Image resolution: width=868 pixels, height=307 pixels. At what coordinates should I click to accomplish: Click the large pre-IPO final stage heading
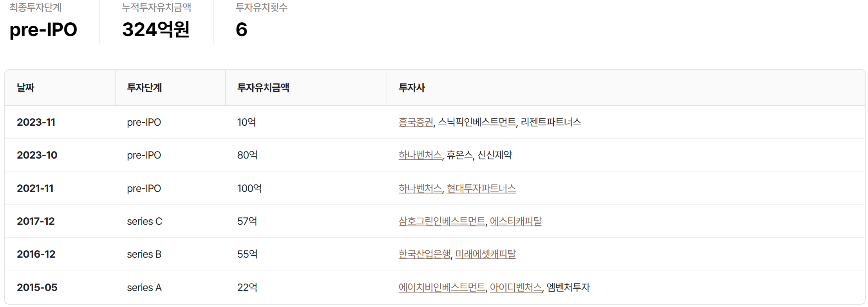tap(43, 30)
